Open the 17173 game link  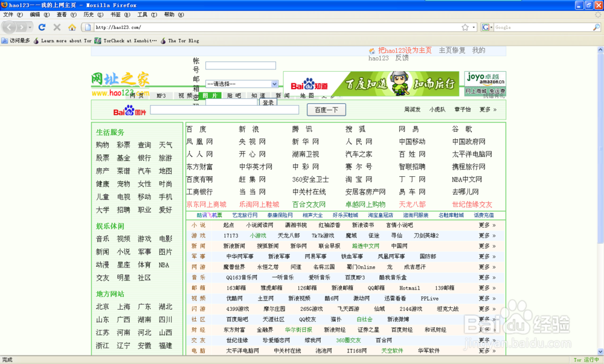click(231, 235)
